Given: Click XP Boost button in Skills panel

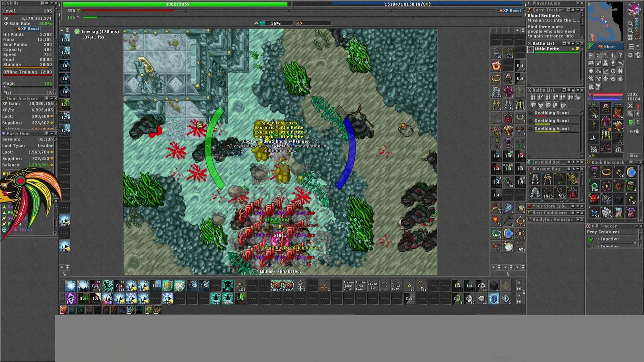Looking at the screenshot, I should (x=28, y=29).
